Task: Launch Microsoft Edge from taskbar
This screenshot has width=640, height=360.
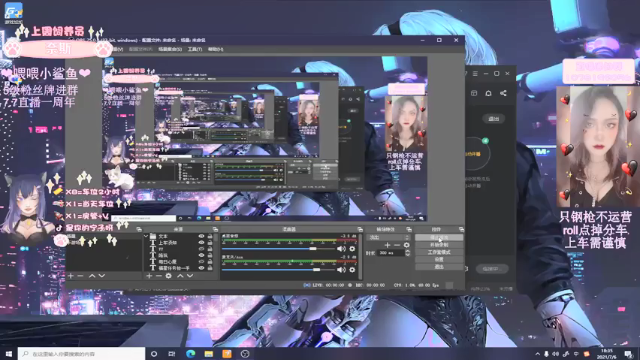Action: [x=191, y=354]
